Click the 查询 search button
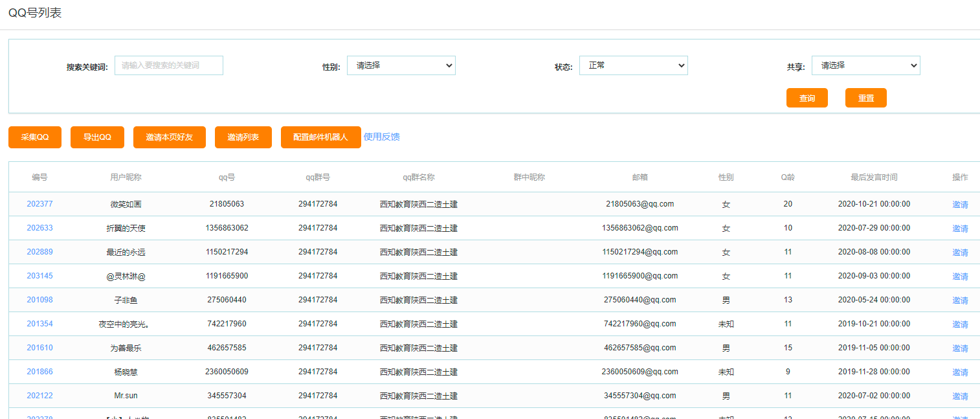 tap(807, 98)
